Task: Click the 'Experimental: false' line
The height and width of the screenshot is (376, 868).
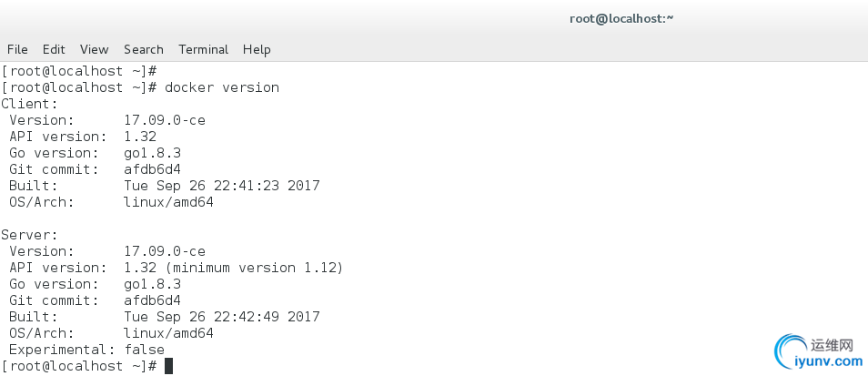Action: click(87, 350)
